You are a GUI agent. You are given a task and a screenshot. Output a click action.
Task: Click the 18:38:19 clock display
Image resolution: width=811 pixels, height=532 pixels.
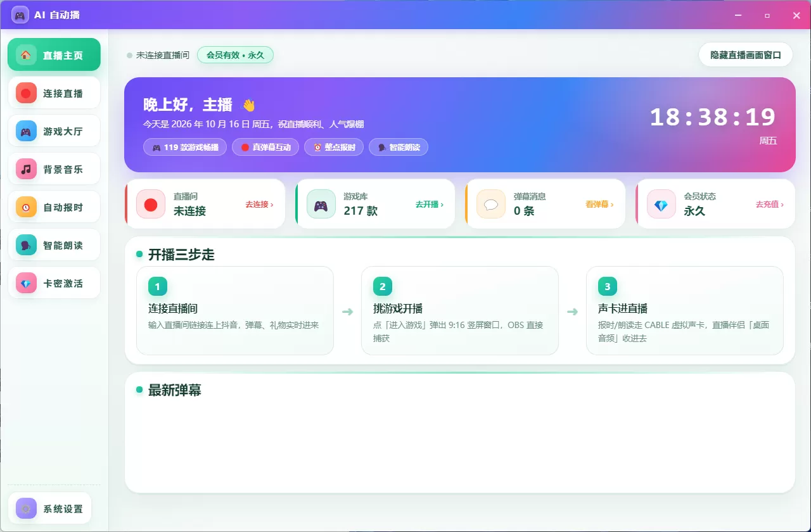[713, 117]
